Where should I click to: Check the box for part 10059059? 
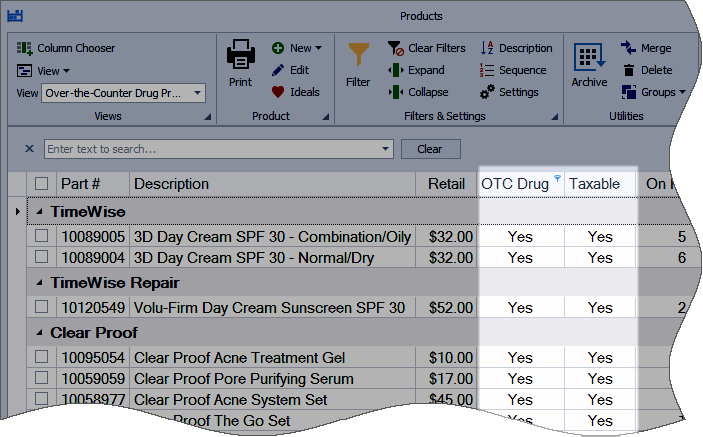pos(42,377)
